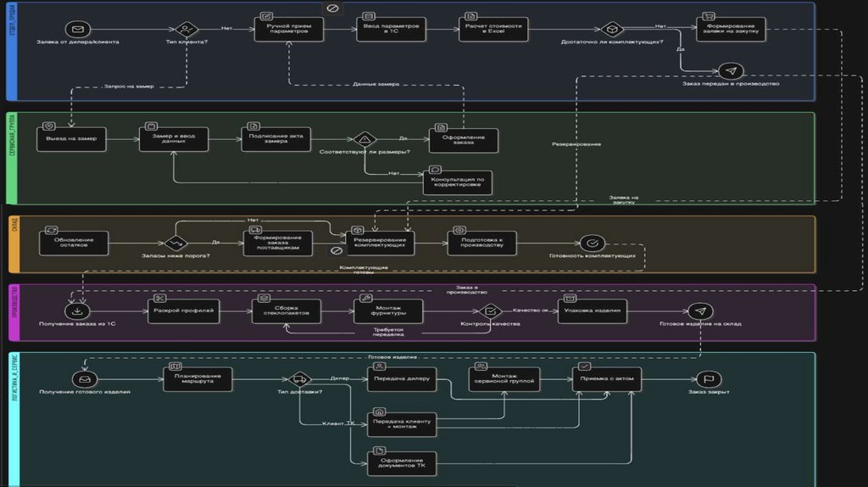Click the 'Замер и ввод данных' task
Screen dimensions: 868x487
[x=173, y=139]
